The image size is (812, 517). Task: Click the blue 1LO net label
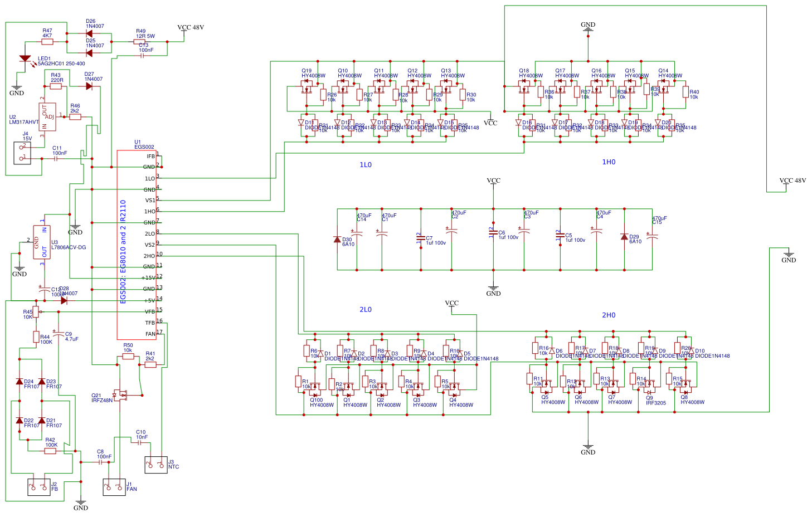[x=366, y=165]
